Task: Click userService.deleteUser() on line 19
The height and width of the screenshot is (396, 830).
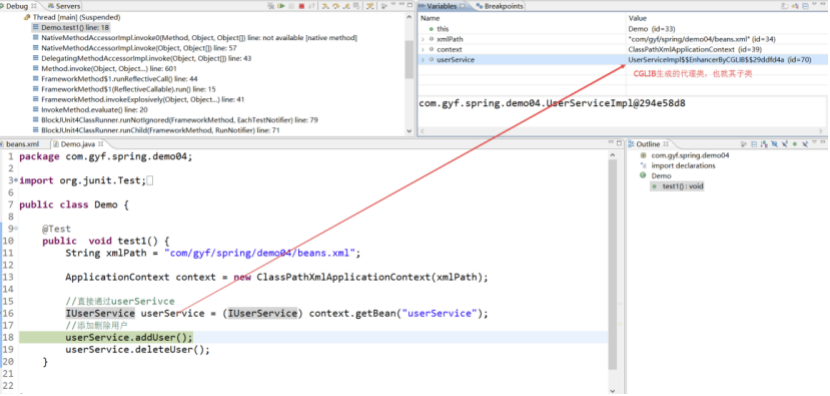Action: coord(138,350)
